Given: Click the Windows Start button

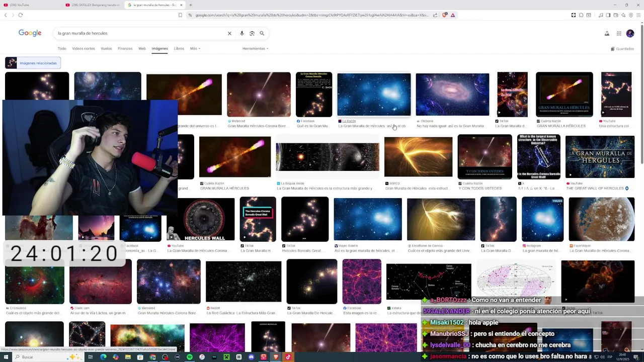Looking at the screenshot, I should (6, 357).
